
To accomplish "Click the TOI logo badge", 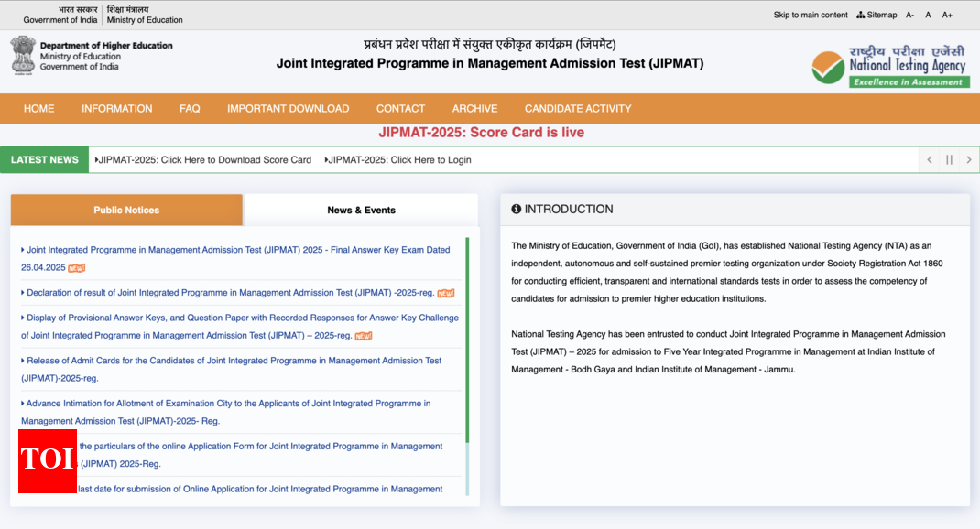I will (47, 460).
